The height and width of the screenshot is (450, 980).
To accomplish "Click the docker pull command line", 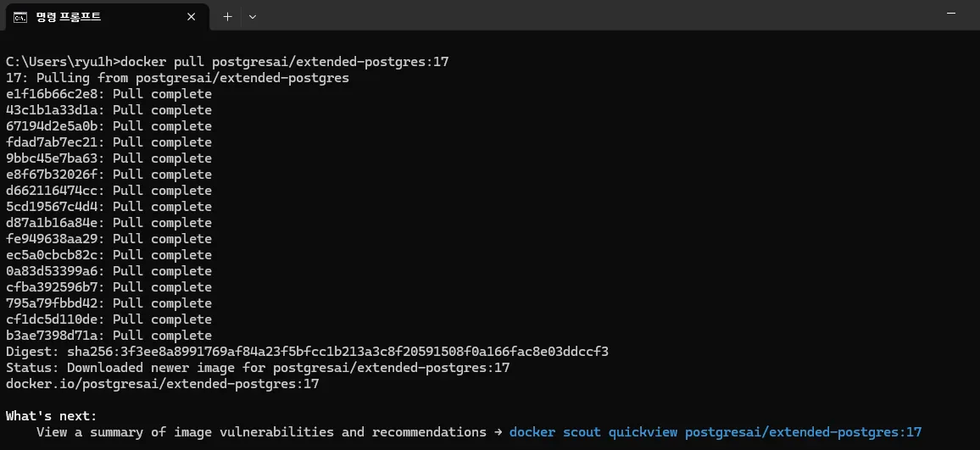I will point(226,62).
